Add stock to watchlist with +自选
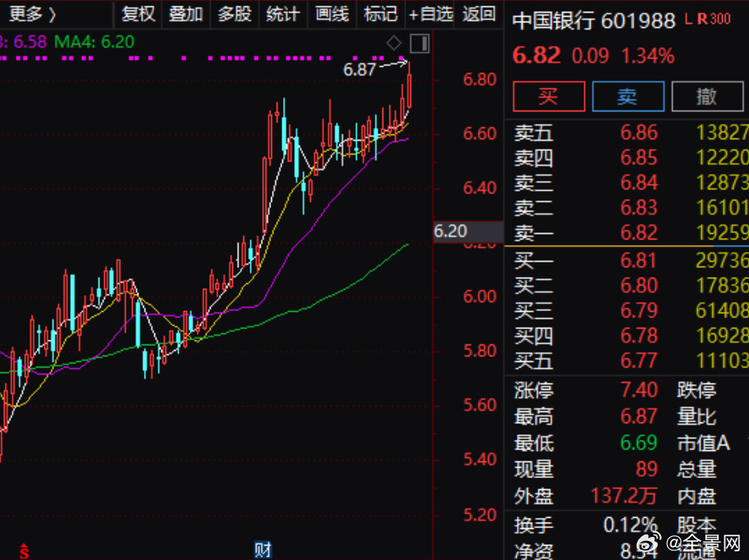Screen dimensions: 749x560 tap(430, 14)
